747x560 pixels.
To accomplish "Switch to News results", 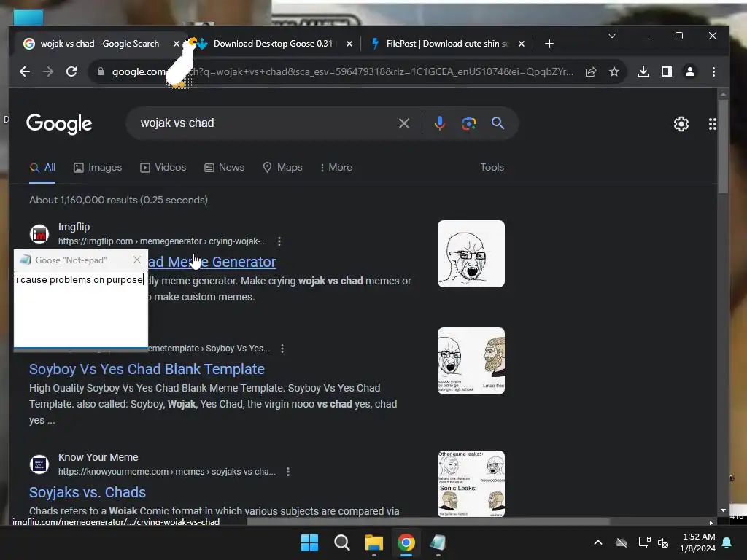I will coord(225,168).
